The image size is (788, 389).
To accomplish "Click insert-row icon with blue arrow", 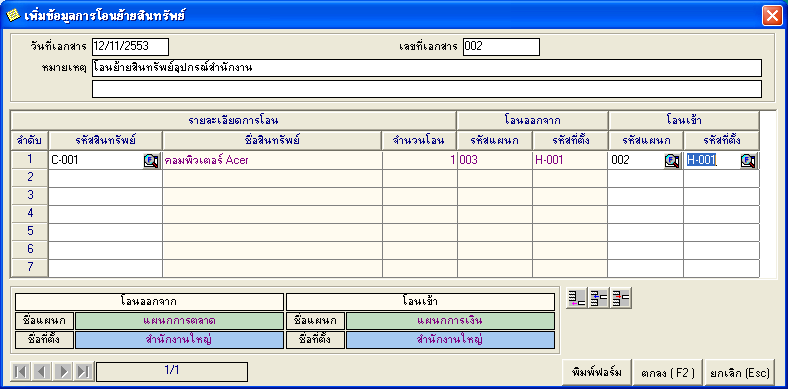I will point(598,299).
